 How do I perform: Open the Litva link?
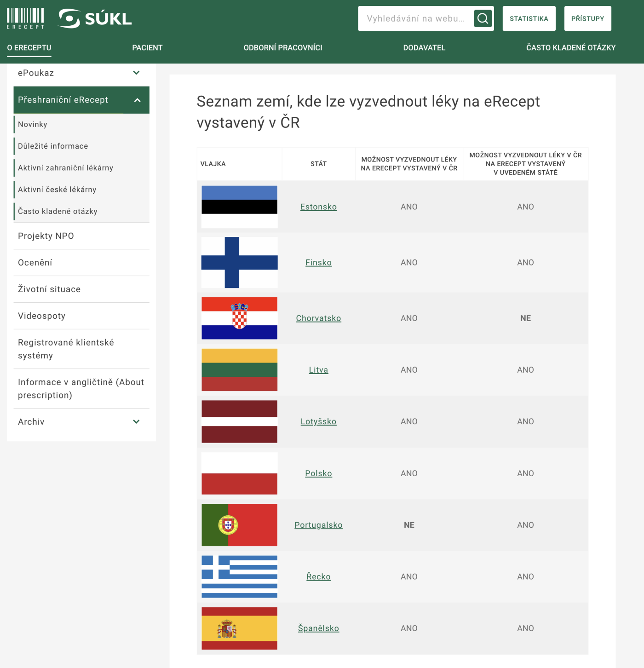click(318, 370)
